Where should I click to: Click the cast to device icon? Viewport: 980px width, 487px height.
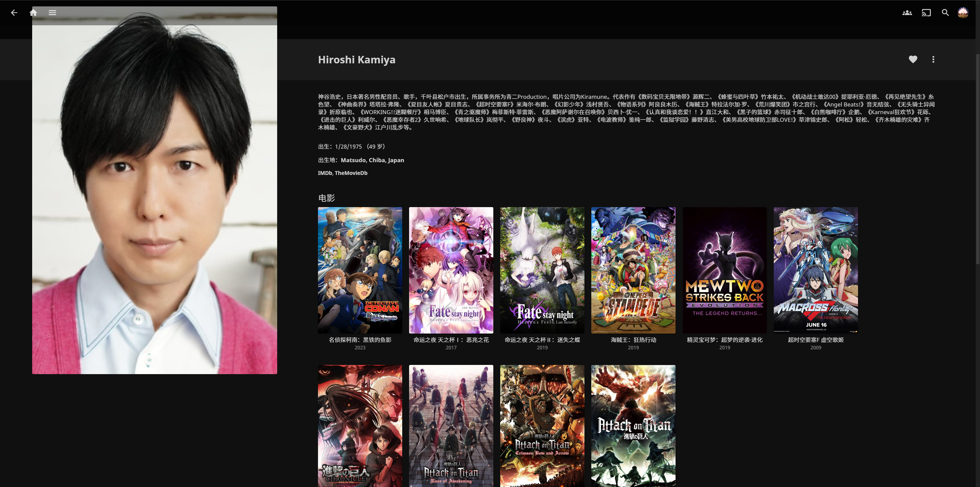[x=926, y=13]
